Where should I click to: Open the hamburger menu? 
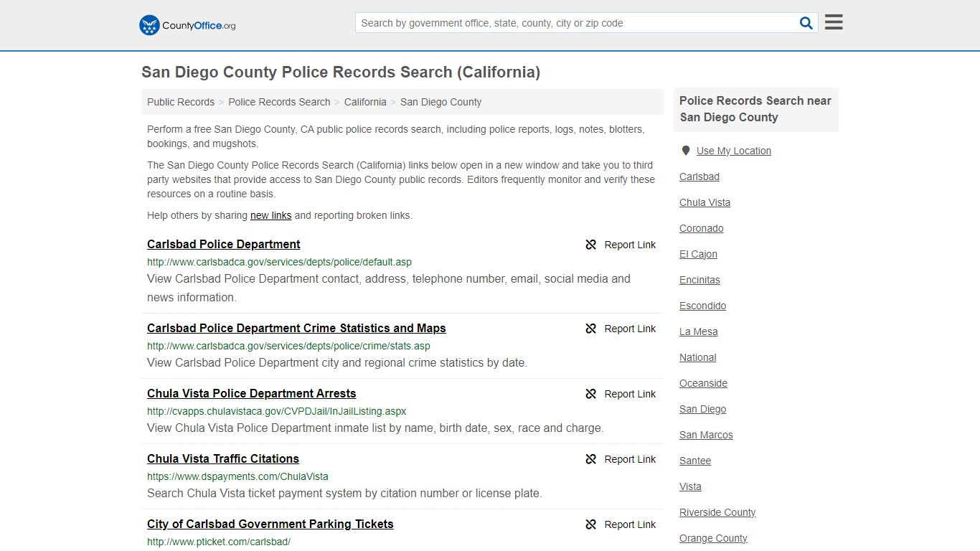point(834,22)
